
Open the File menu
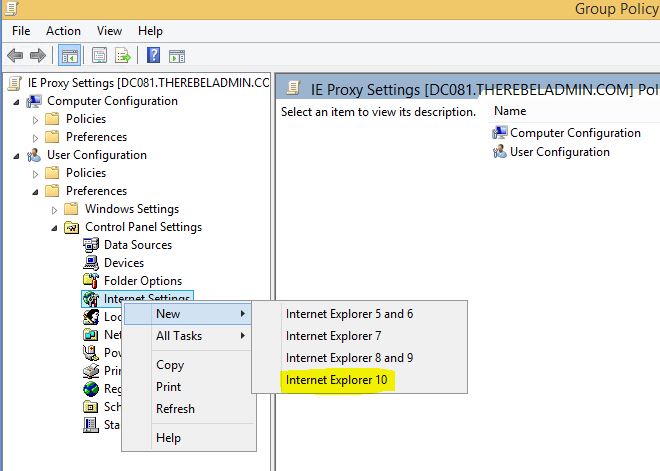pyautogui.click(x=21, y=31)
